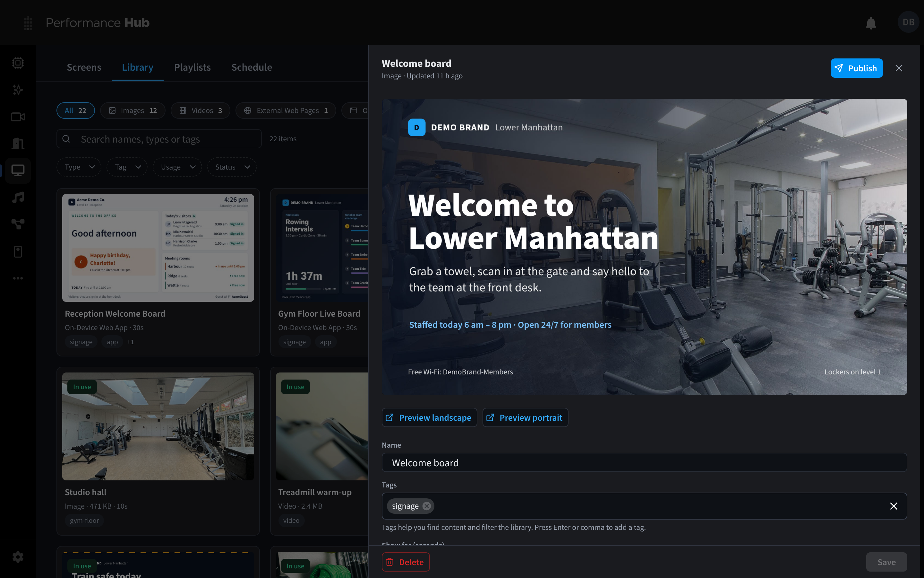Image resolution: width=924 pixels, height=578 pixels.
Task: Focus the library search field
Action: [159, 139]
